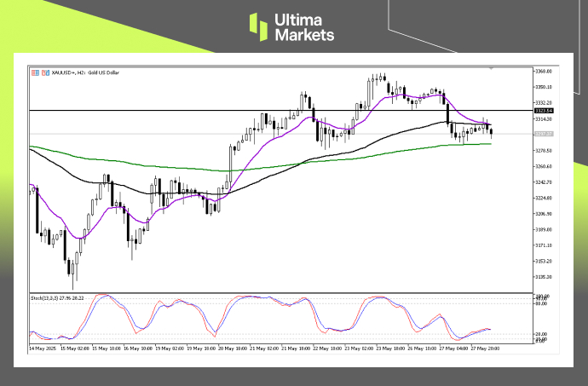Click the 27 May 20:00 time axis label
This screenshot has width=588, height=386.
point(485,349)
